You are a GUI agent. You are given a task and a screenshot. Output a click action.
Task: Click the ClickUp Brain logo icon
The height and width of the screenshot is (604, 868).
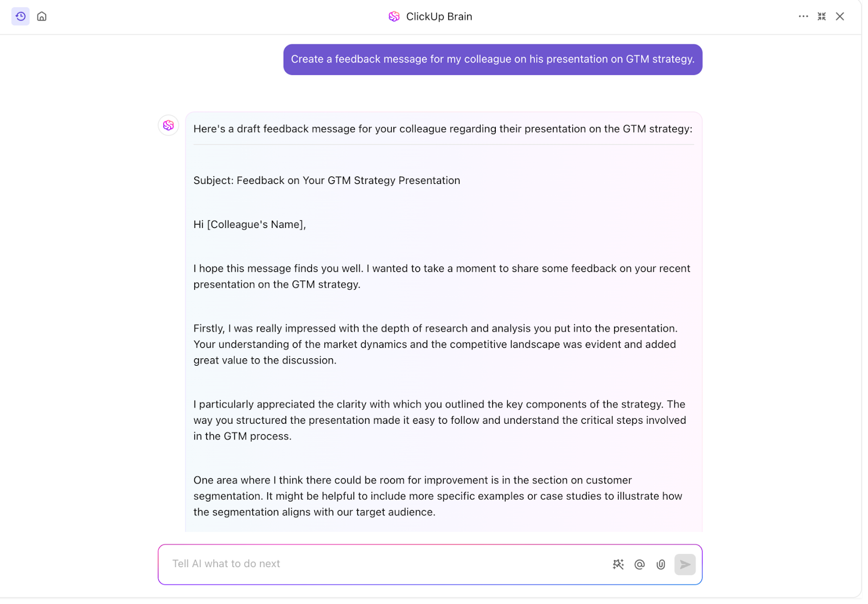coord(394,17)
